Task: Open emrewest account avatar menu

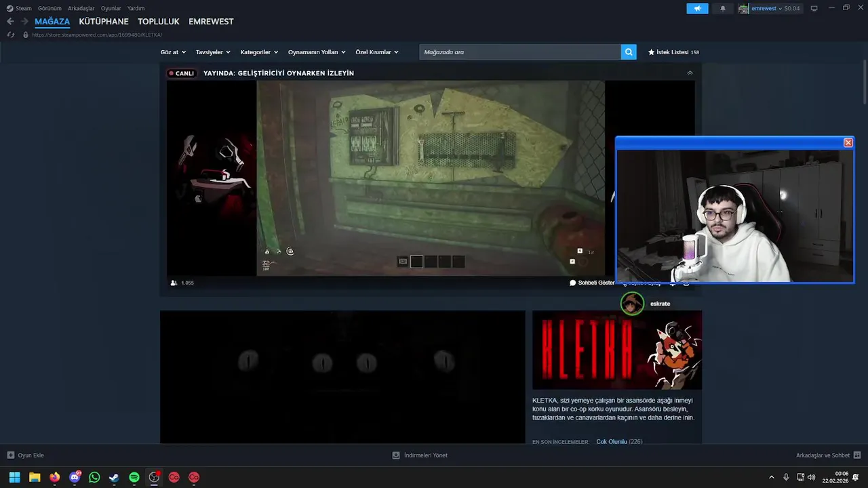Action: point(744,8)
